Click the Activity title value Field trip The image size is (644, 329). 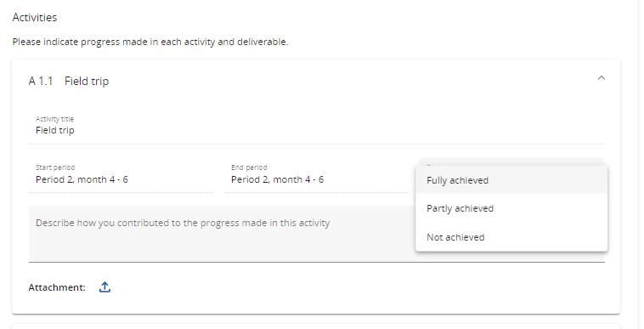[55, 131]
